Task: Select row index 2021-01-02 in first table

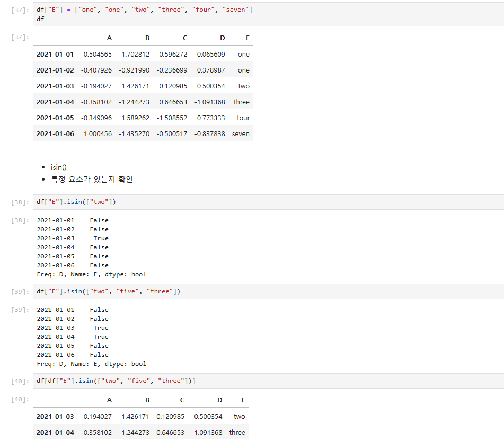Action: [x=55, y=70]
